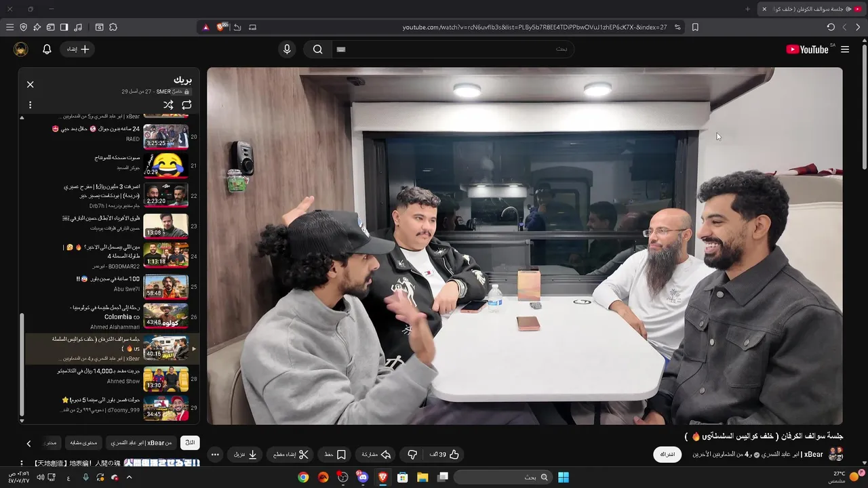
Task: Toggle Brave sidebar panel
Action: coord(64,27)
